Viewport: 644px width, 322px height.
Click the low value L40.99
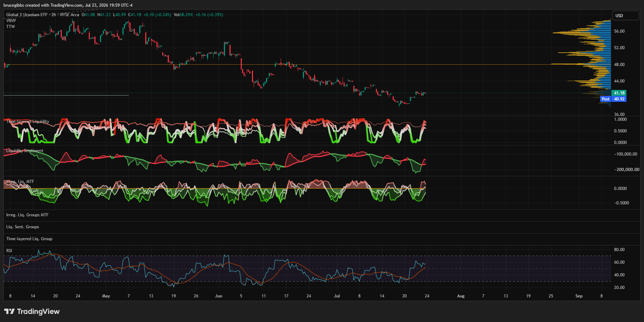click(119, 15)
